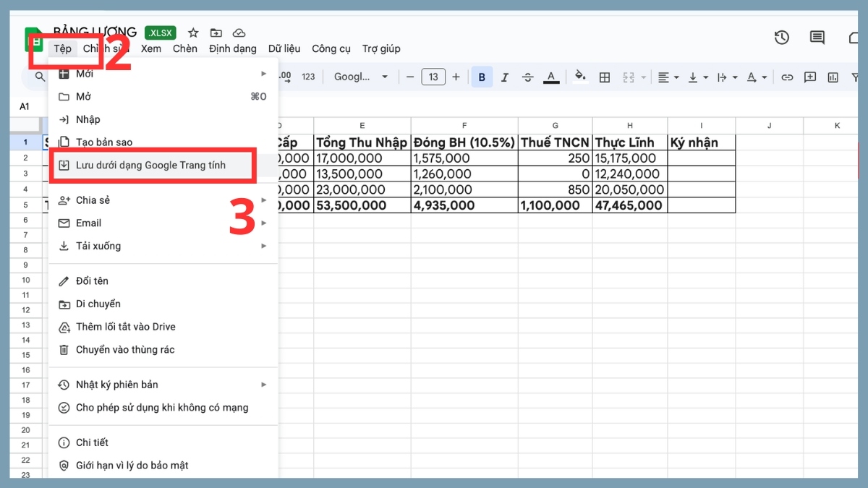This screenshot has width=868, height=488.
Task: Insert a chart
Action: pos(833,77)
